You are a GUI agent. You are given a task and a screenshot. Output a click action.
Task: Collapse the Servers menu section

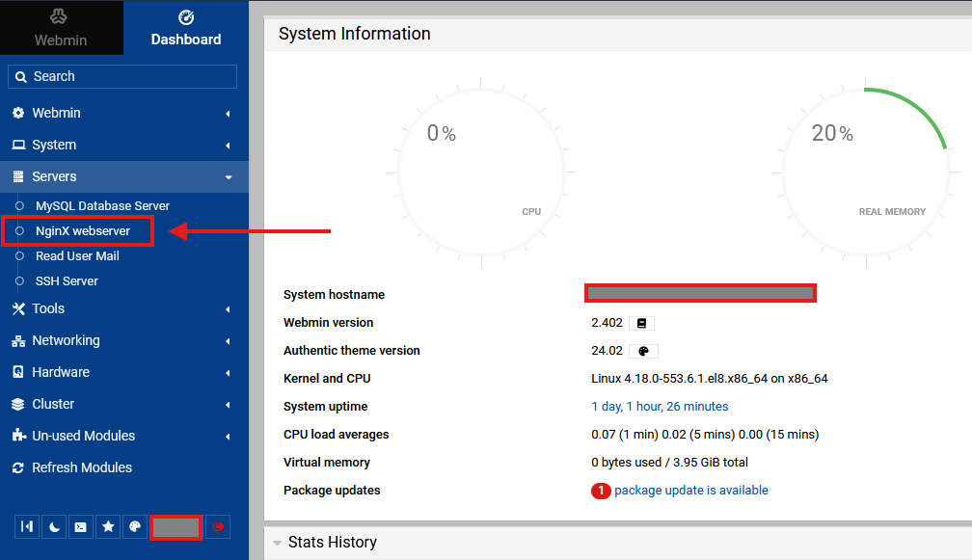(x=124, y=176)
